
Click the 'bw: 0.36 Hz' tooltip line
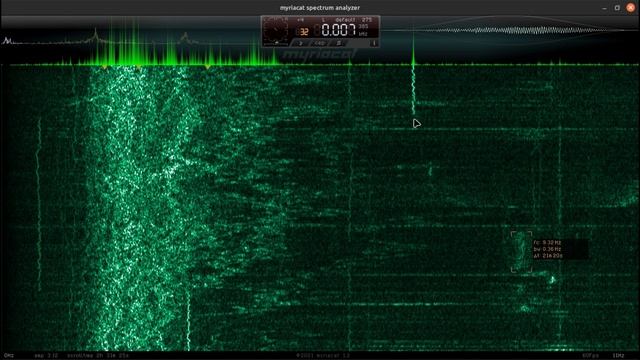click(547, 249)
